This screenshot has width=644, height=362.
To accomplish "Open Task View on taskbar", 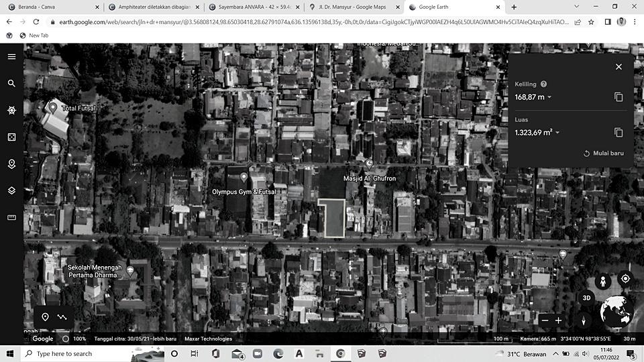I will tap(195, 353).
